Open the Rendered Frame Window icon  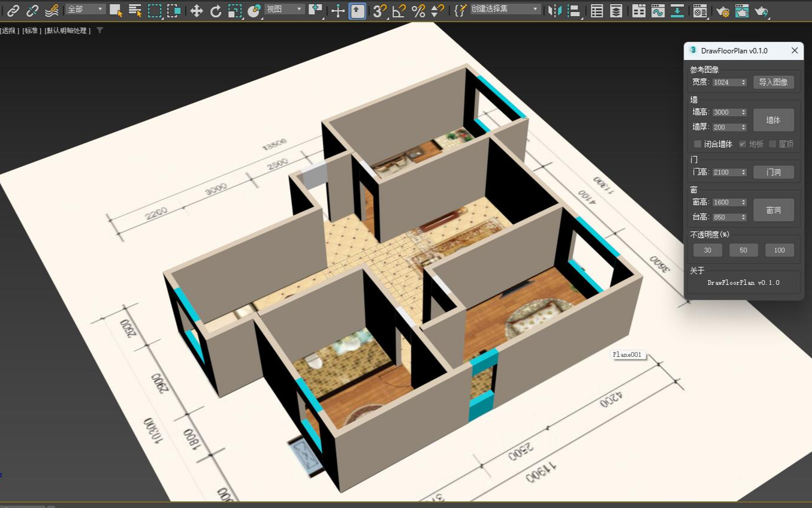742,10
